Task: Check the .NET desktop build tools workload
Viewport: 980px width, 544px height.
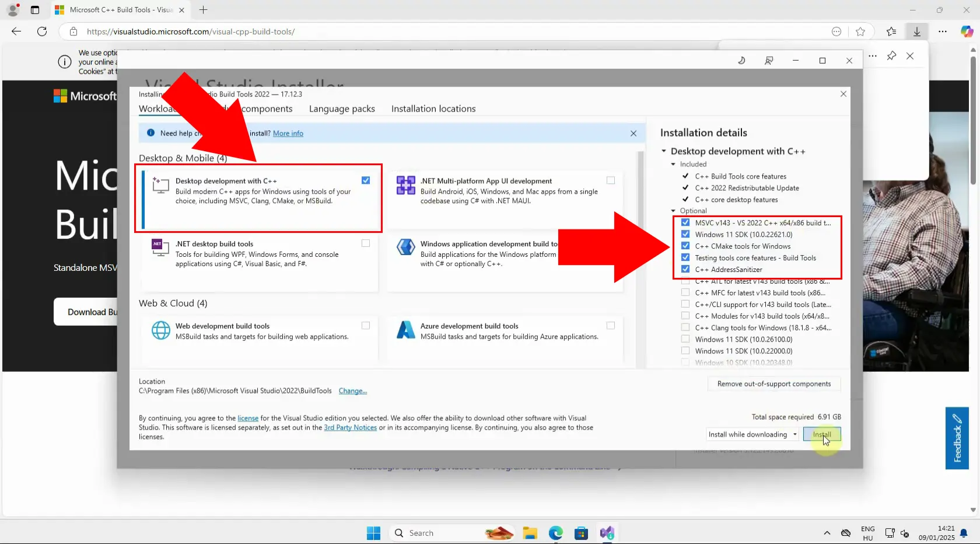Action: click(x=366, y=243)
